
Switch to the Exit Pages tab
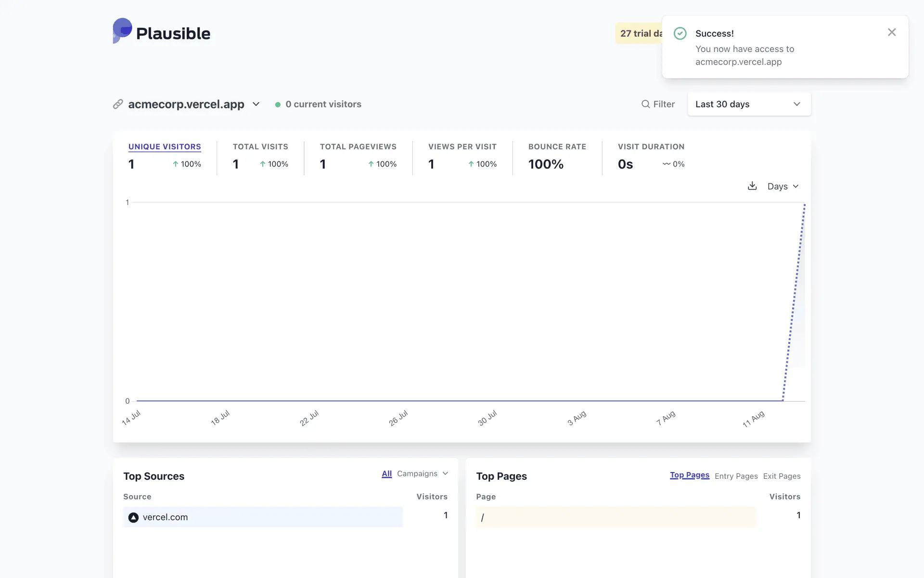(x=782, y=476)
